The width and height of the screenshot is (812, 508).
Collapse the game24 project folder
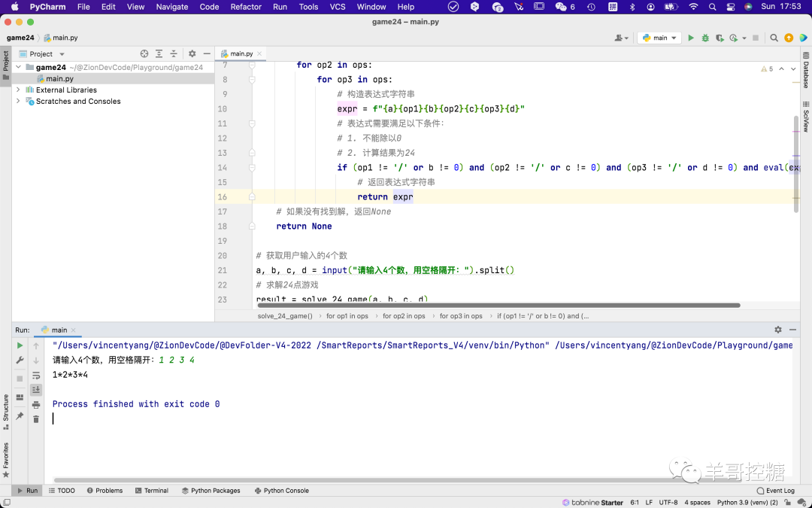[x=19, y=68]
